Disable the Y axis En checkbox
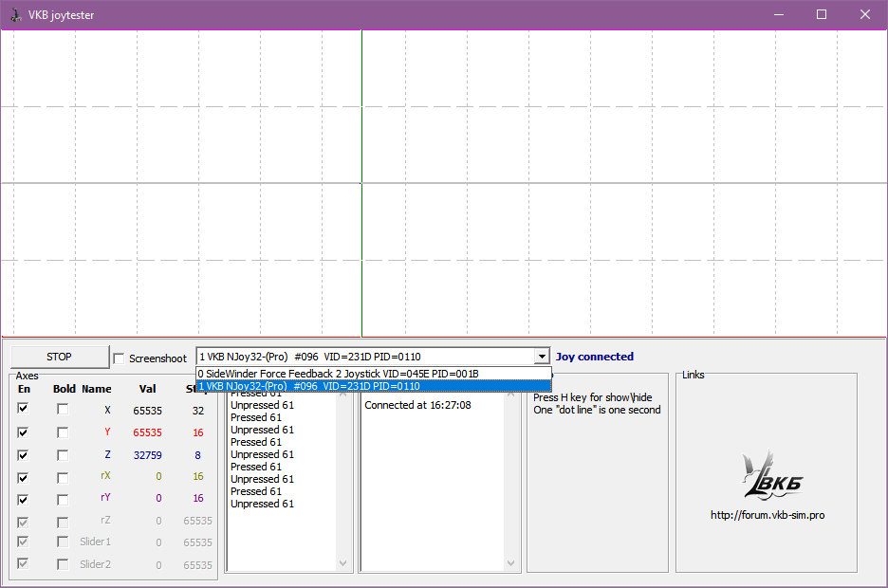 pyautogui.click(x=23, y=432)
